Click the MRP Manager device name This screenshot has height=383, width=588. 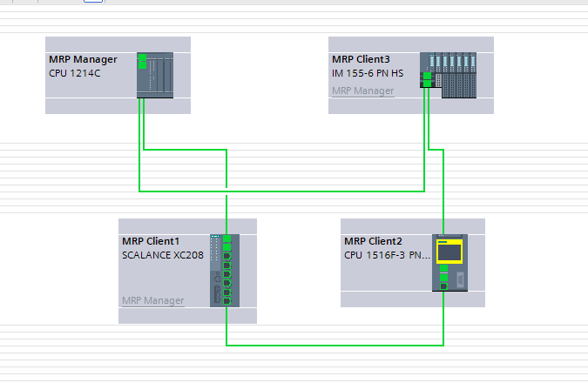tap(83, 59)
